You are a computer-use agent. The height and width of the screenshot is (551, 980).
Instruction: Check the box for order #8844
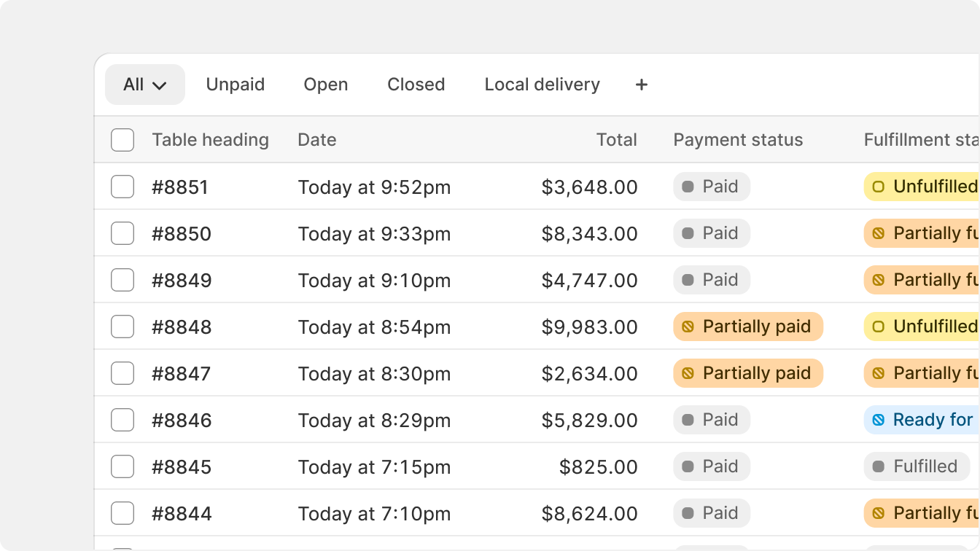coord(122,513)
